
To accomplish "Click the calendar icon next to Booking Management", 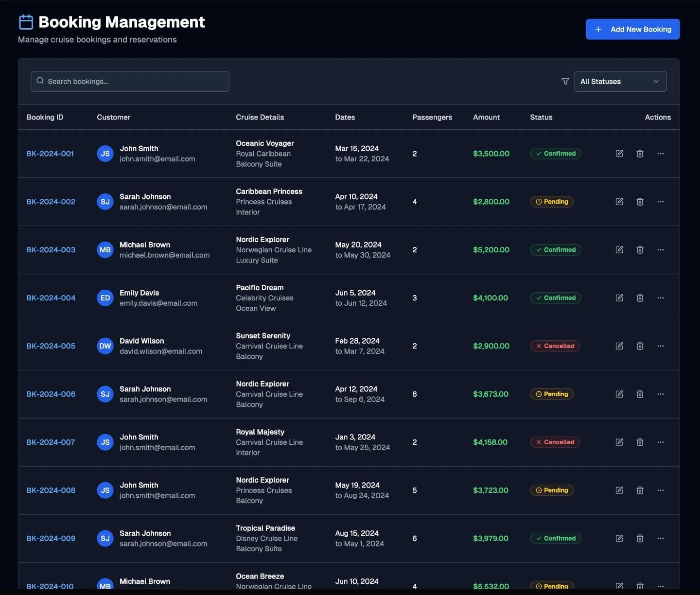I will click(x=26, y=21).
